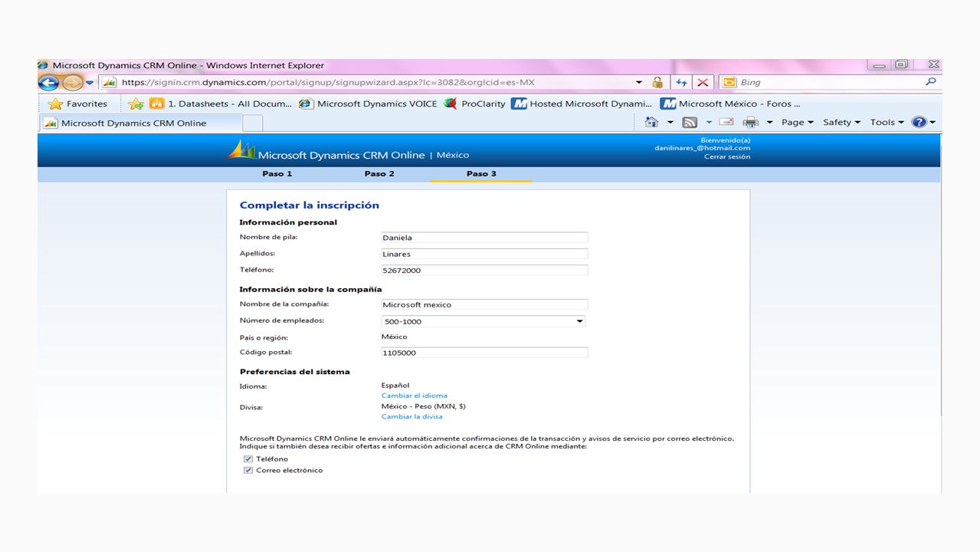Open the ProClarity favorite link
The height and width of the screenshot is (552, 980).
point(475,103)
